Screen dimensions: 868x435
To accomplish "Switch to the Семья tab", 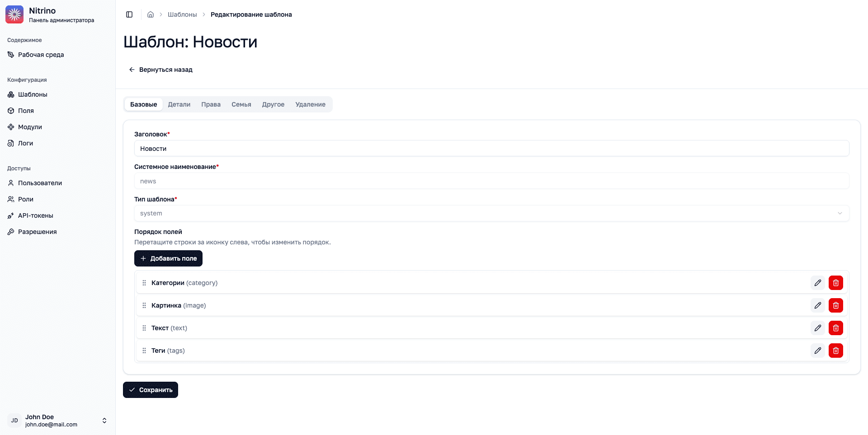I will coord(241,104).
